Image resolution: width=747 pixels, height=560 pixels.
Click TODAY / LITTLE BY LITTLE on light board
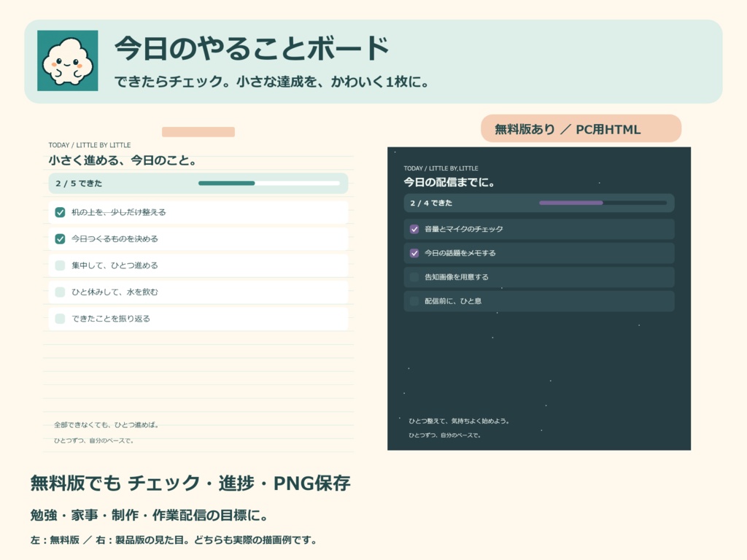coord(90,145)
